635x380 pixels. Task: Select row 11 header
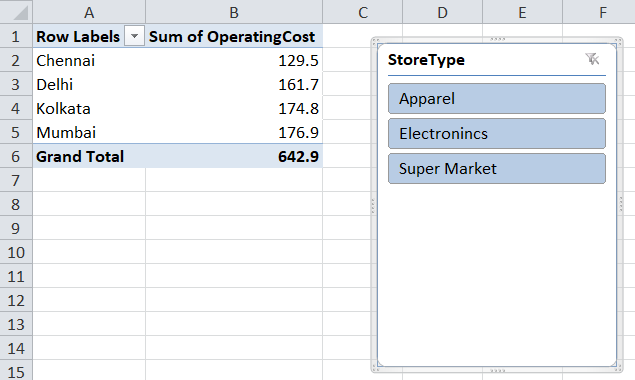[16, 276]
